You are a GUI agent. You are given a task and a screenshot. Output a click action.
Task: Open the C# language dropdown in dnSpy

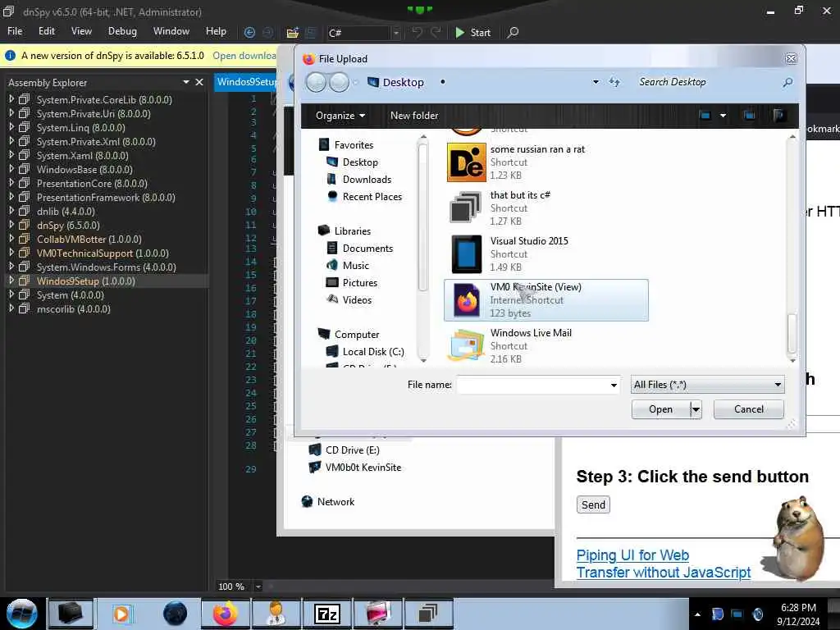point(396,33)
